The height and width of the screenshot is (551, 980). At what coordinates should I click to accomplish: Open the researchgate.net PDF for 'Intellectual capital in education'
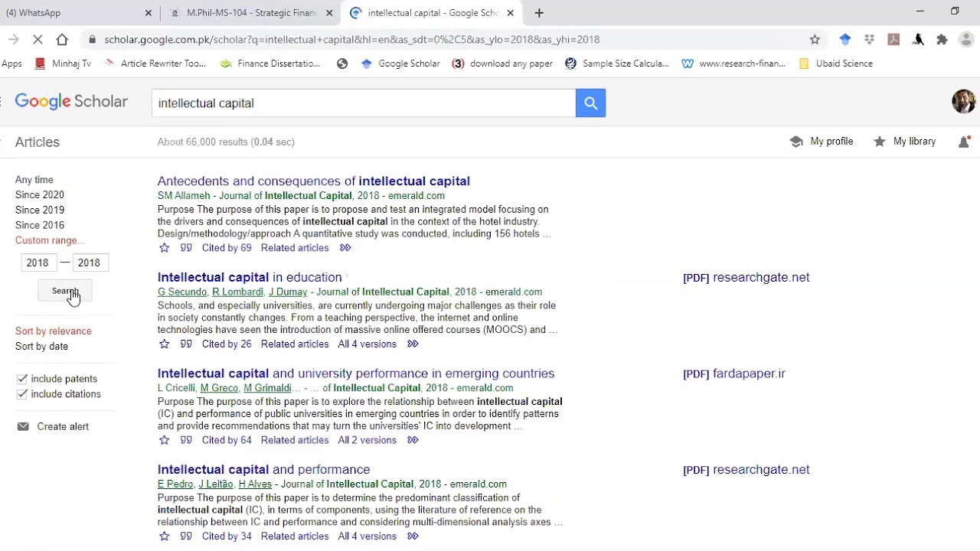tap(746, 278)
